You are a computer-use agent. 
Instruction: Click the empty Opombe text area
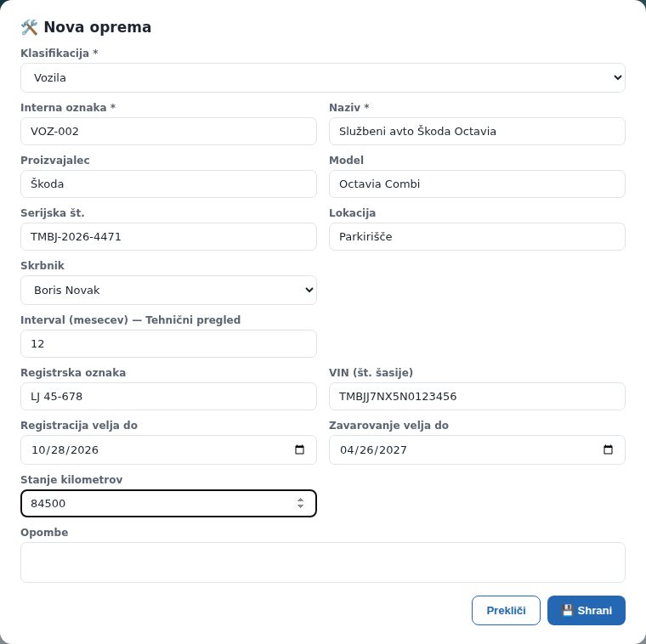(x=323, y=562)
